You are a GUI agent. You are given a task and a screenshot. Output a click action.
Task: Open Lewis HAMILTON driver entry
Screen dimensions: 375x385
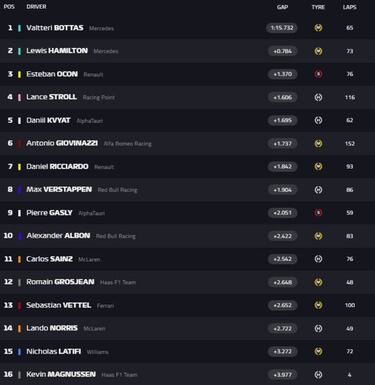(57, 51)
